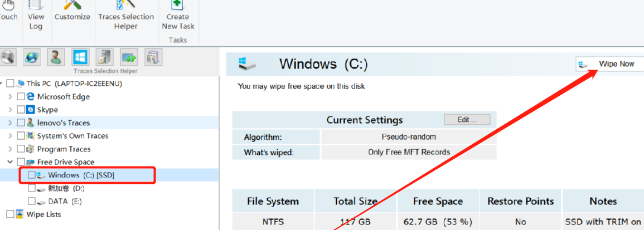Select Wipe Lists in the tree
Screen dimensions: 644x230
(43, 214)
